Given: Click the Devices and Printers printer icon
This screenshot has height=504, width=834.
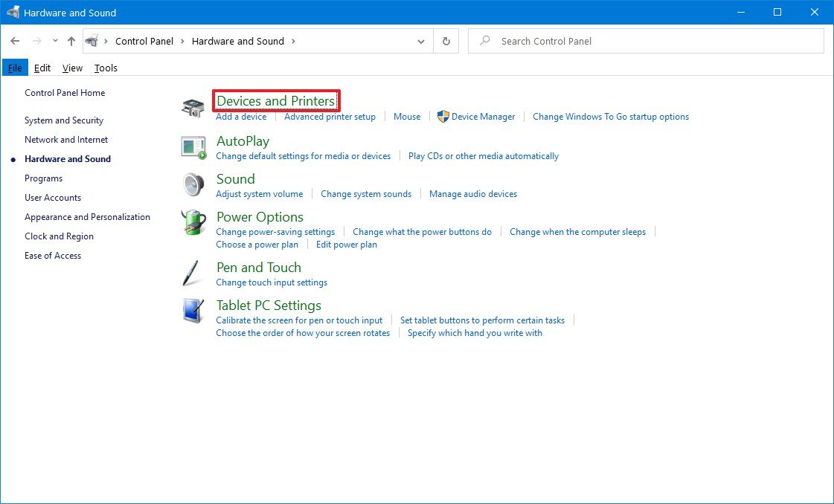Looking at the screenshot, I should [x=193, y=107].
